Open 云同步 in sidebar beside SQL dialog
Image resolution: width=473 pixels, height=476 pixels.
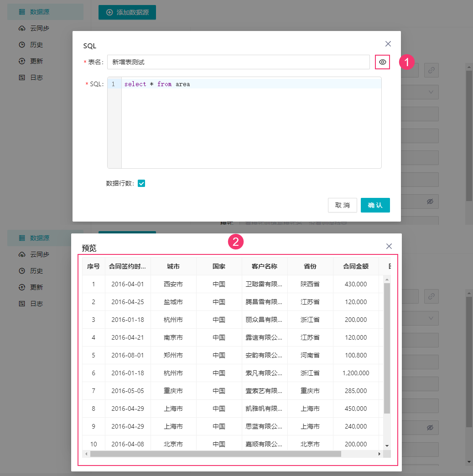pyautogui.click(x=40, y=28)
